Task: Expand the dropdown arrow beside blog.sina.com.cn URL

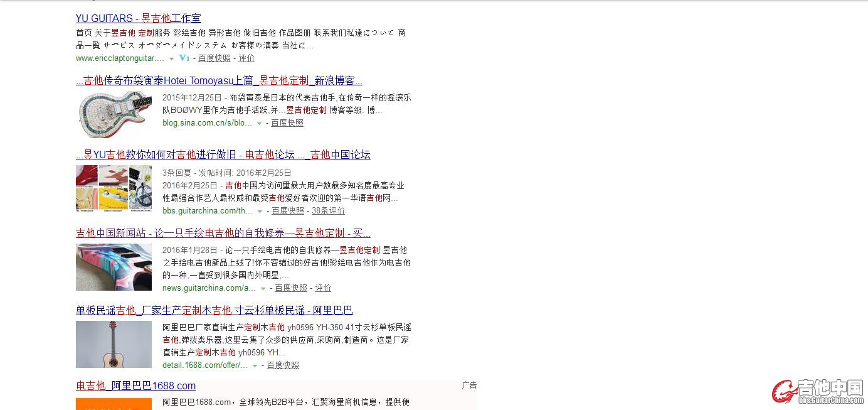Action: coord(259,123)
